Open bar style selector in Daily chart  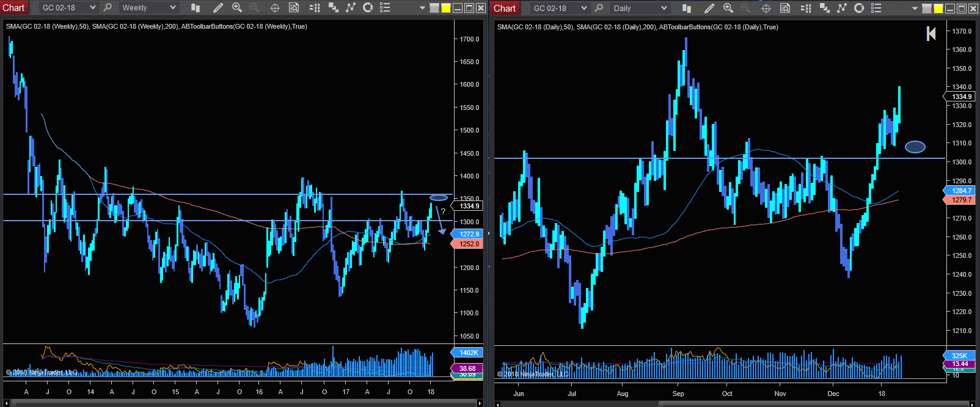687,8
